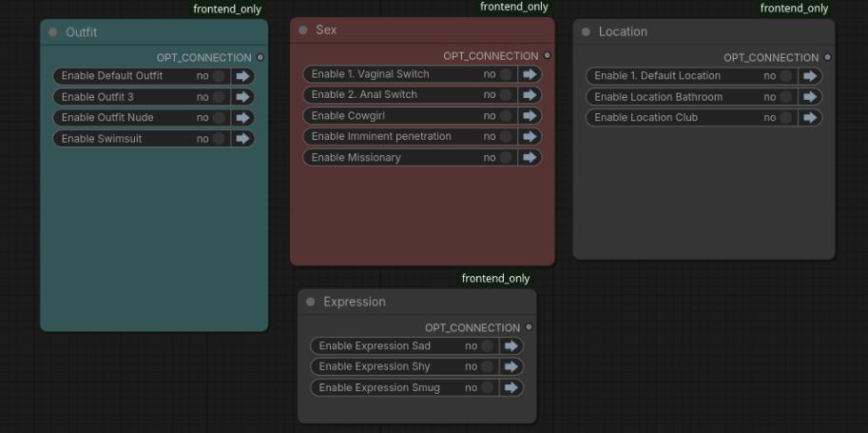Image resolution: width=868 pixels, height=433 pixels.
Task: Select the Sex node title
Action: click(326, 30)
